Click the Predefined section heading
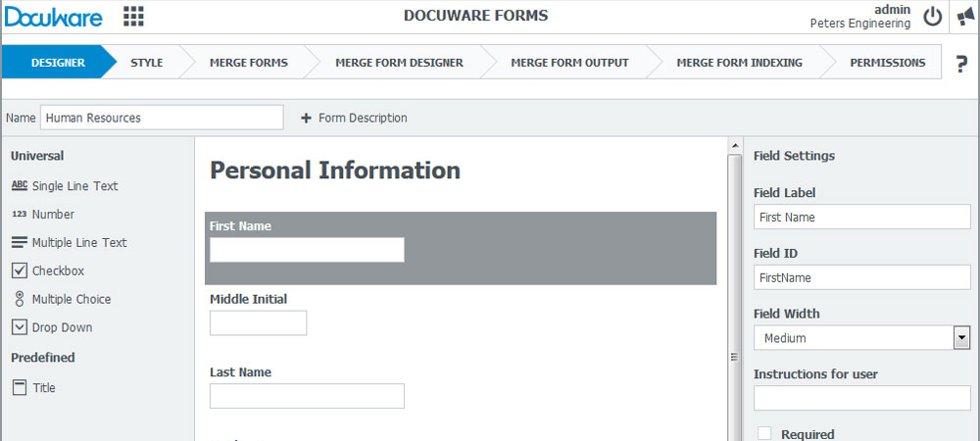This screenshot has width=980, height=441. point(42,358)
